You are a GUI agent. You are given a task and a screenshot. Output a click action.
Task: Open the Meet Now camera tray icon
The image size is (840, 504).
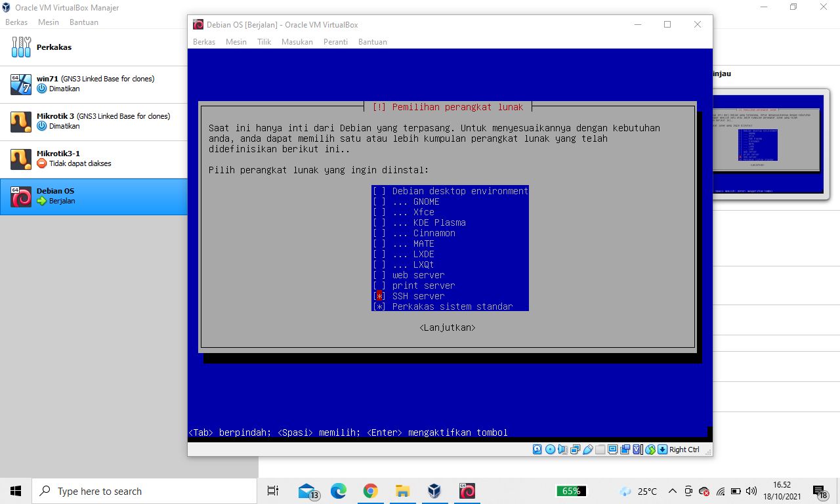(688, 491)
